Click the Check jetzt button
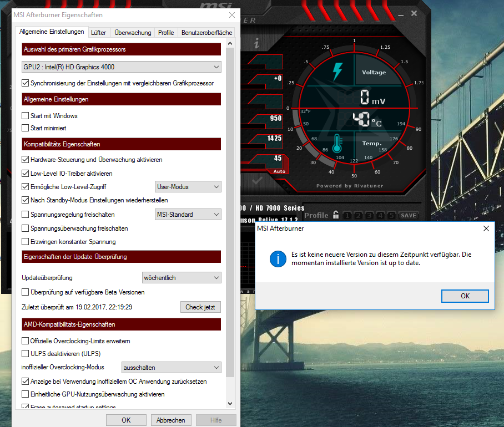This screenshot has width=504, height=427. point(200,307)
